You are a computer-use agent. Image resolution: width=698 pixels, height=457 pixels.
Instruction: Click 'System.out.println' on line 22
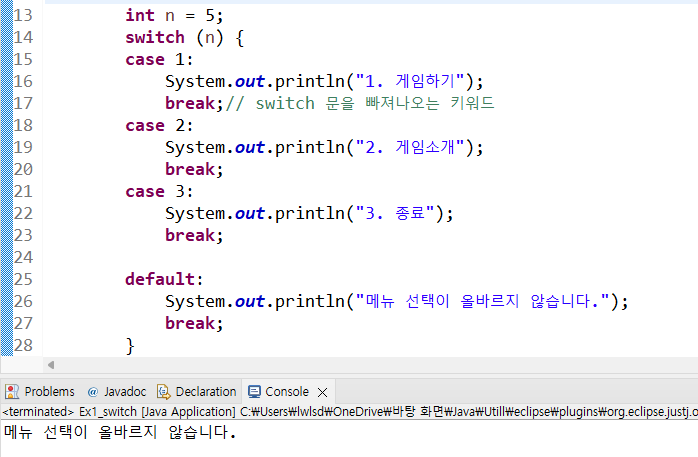coord(255,214)
